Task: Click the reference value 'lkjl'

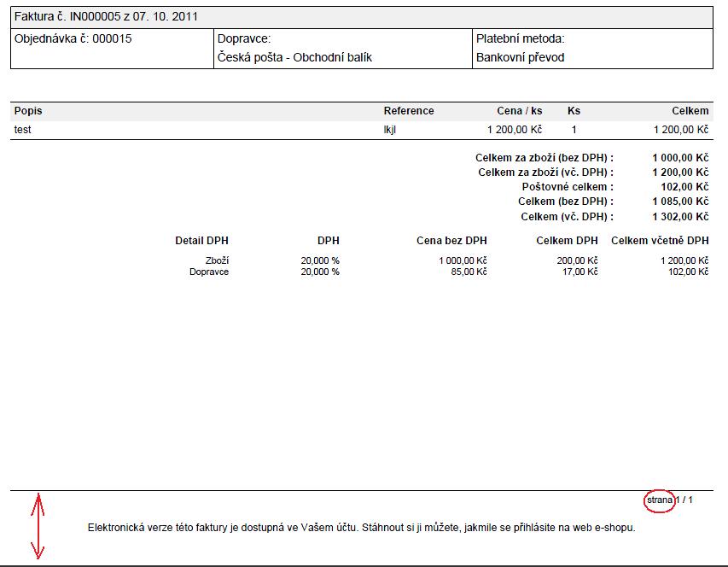Action: click(389, 130)
